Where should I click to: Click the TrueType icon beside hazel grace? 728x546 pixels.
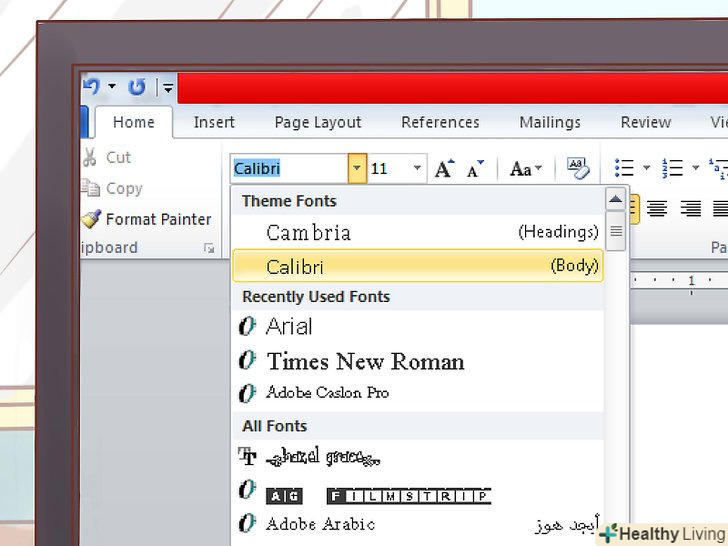(x=247, y=456)
